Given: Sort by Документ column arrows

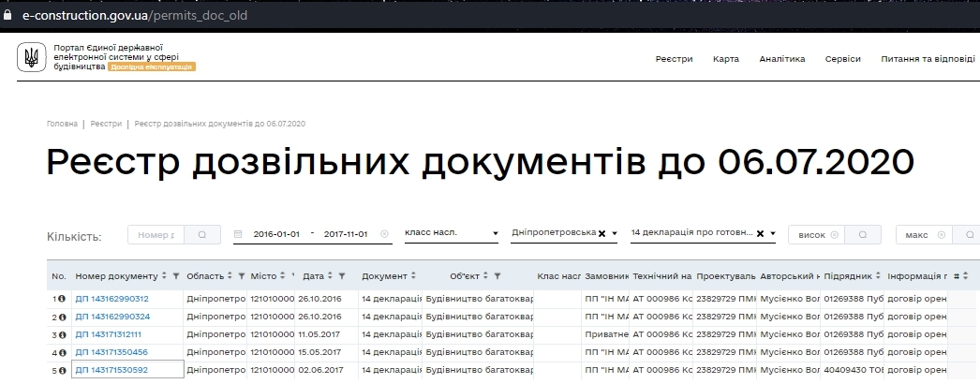Looking at the screenshot, I should click(413, 276).
